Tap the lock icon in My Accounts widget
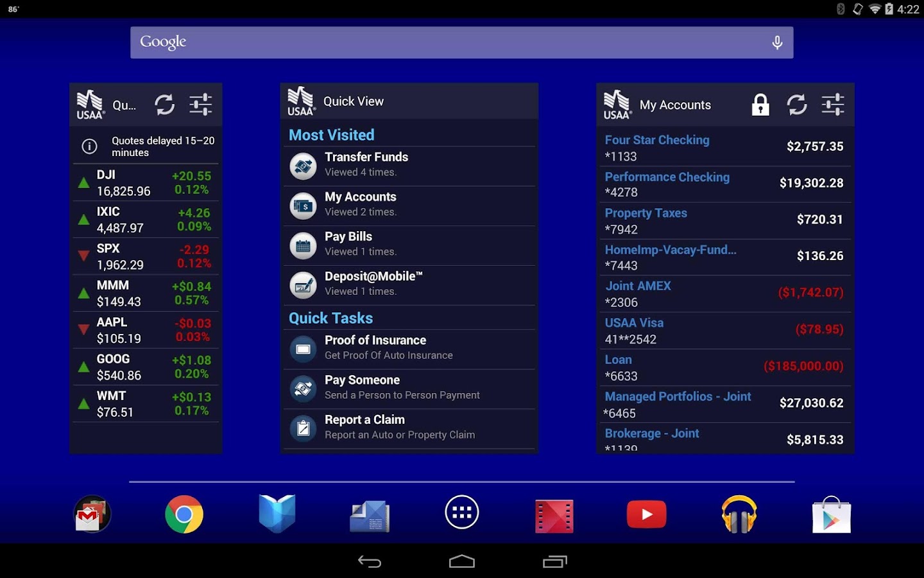Viewport: 924px width, 578px height. [760, 104]
